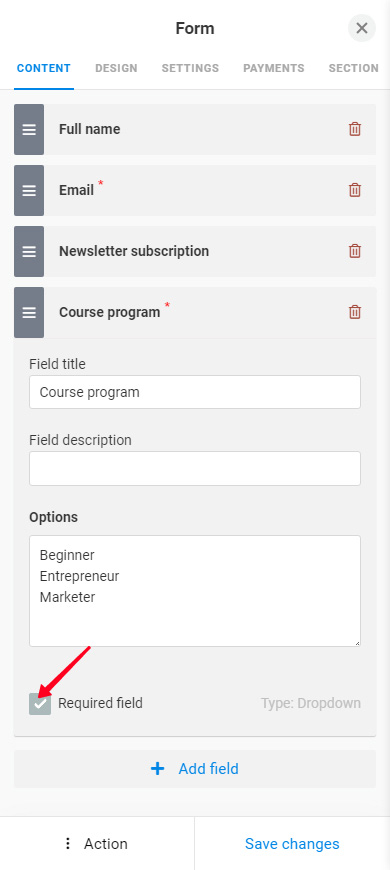Expand the Full name field row
This screenshot has height=870, width=390.
point(195,129)
